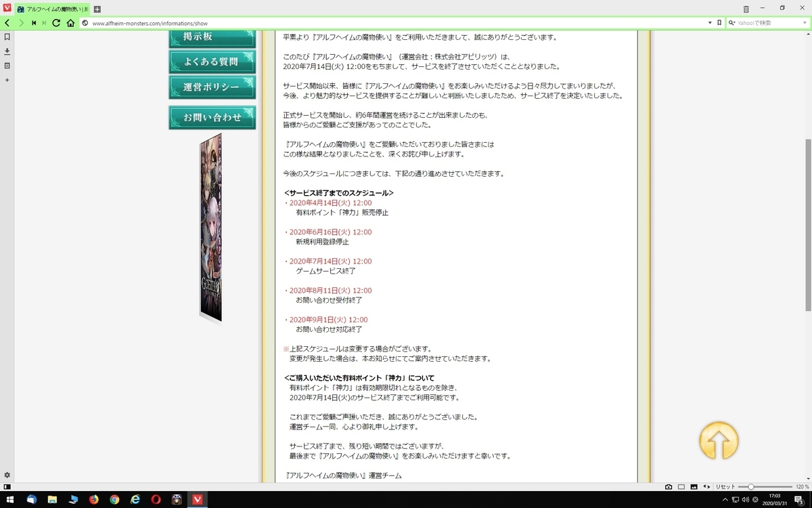The width and height of the screenshot is (812, 508).
Task: Toggle image loading in status bar
Action: pyautogui.click(x=694, y=486)
